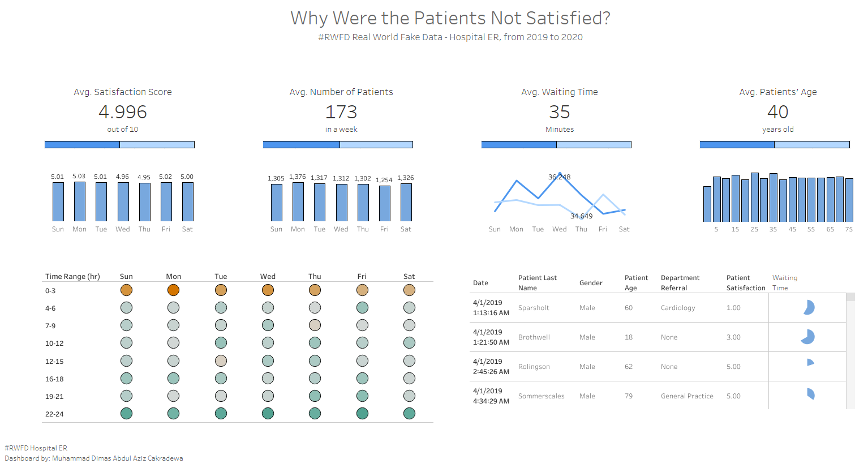The width and height of the screenshot is (868, 468).
Task: Click patient last name Brothwell
Action: (x=534, y=337)
